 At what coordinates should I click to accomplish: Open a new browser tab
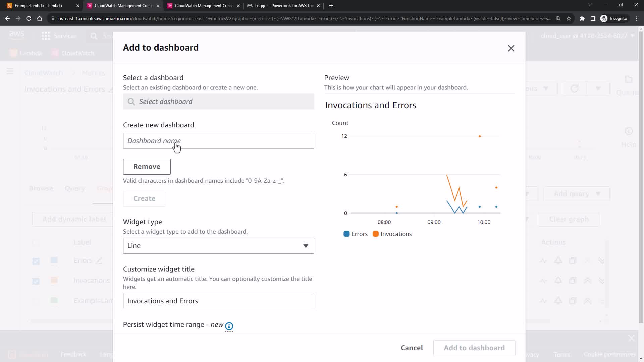(x=331, y=6)
